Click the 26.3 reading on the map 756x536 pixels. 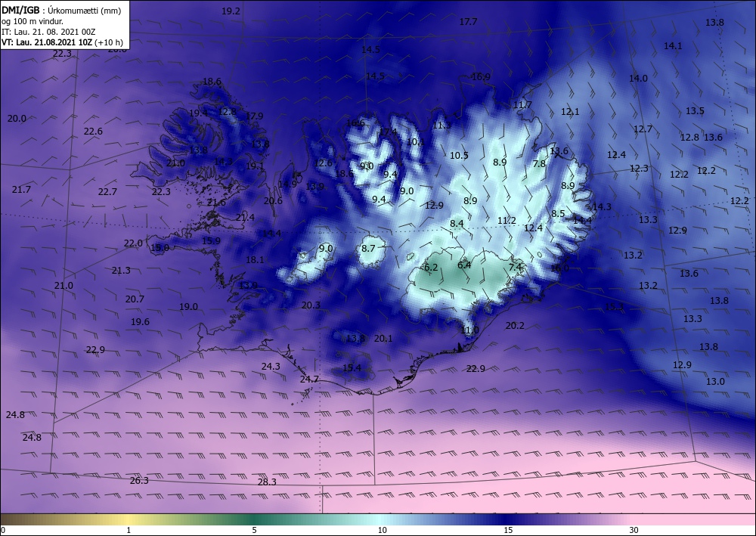(139, 480)
